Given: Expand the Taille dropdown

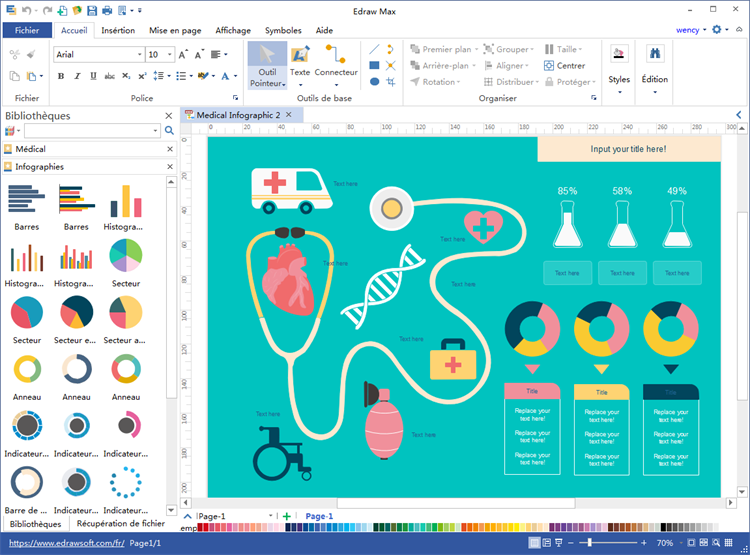Looking at the screenshot, I should [x=580, y=49].
